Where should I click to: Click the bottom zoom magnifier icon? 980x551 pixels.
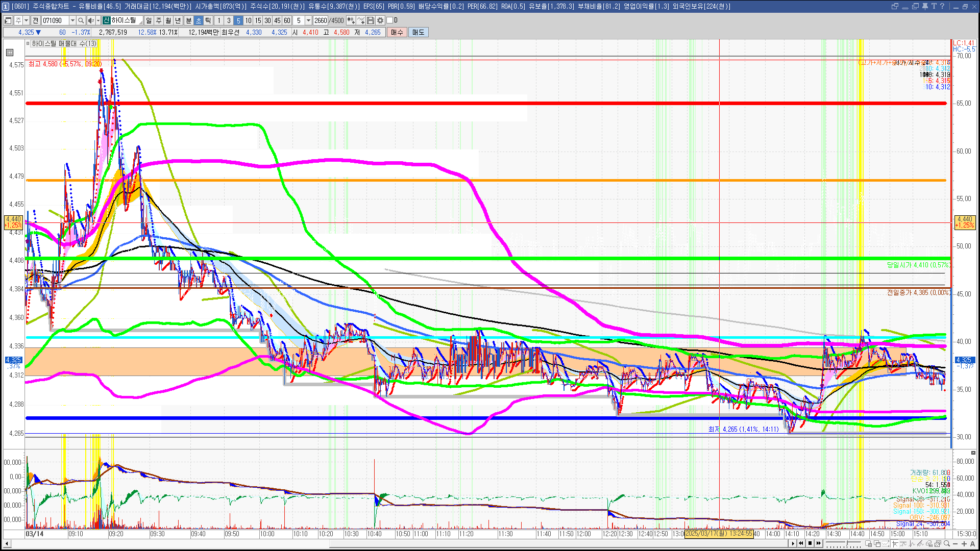click(947, 544)
